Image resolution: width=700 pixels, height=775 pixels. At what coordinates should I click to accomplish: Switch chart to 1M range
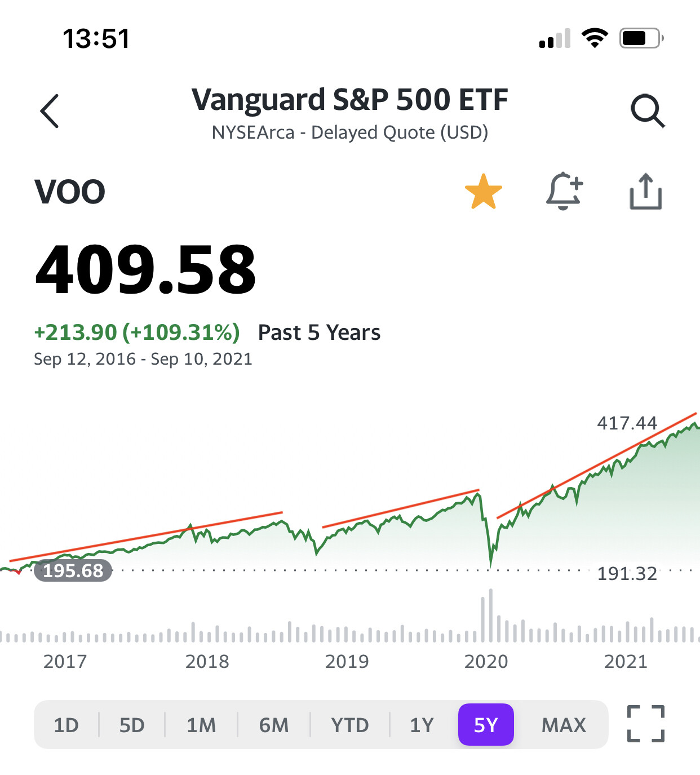coord(201,725)
